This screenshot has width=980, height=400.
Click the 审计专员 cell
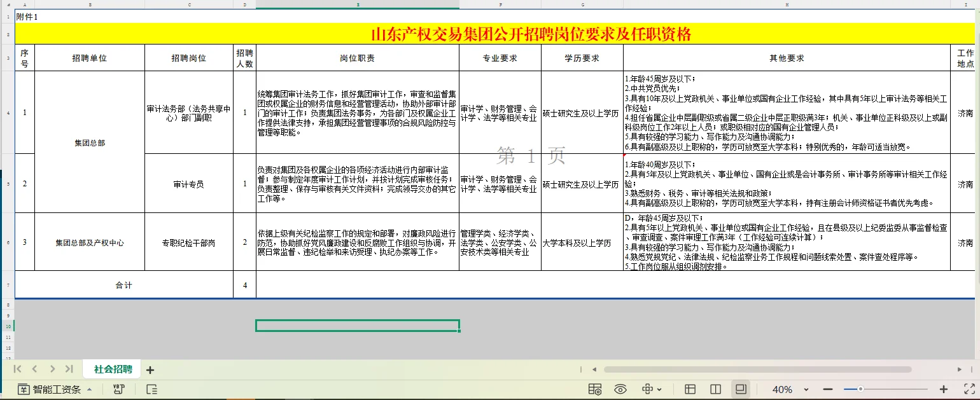[189, 184]
